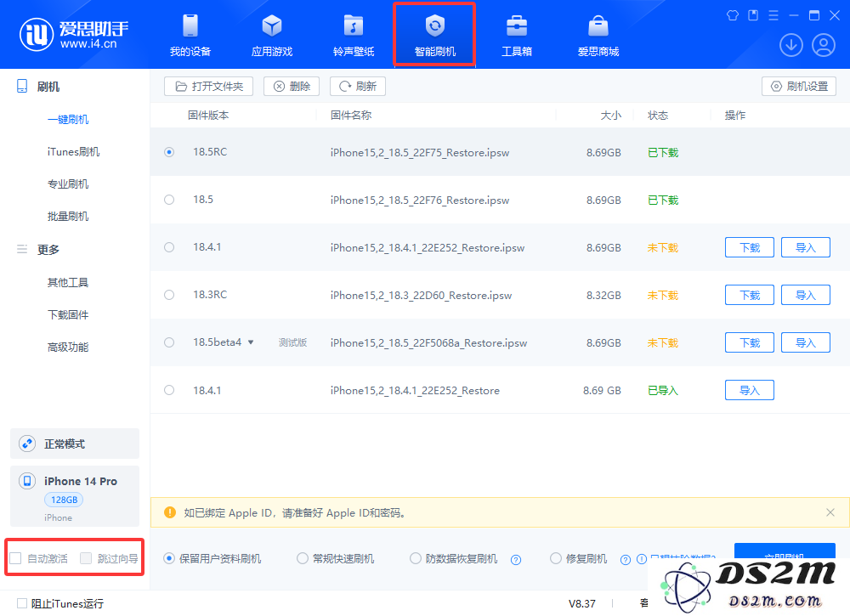Image resolution: width=850 pixels, height=616 pixels.
Task: Switch to the 智能刷机 tab
Action: point(434,36)
